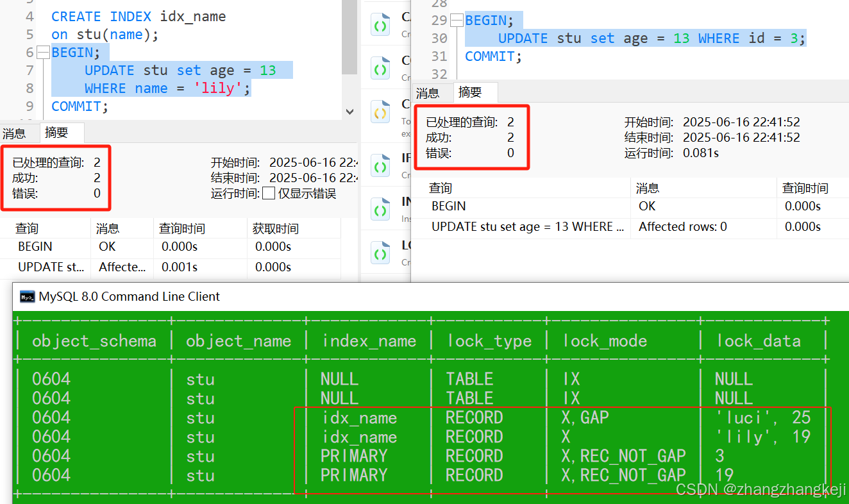Screen dimensions: 849x504
Task: Click 查询时间 column header in left window
Action: pyautogui.click(x=182, y=228)
